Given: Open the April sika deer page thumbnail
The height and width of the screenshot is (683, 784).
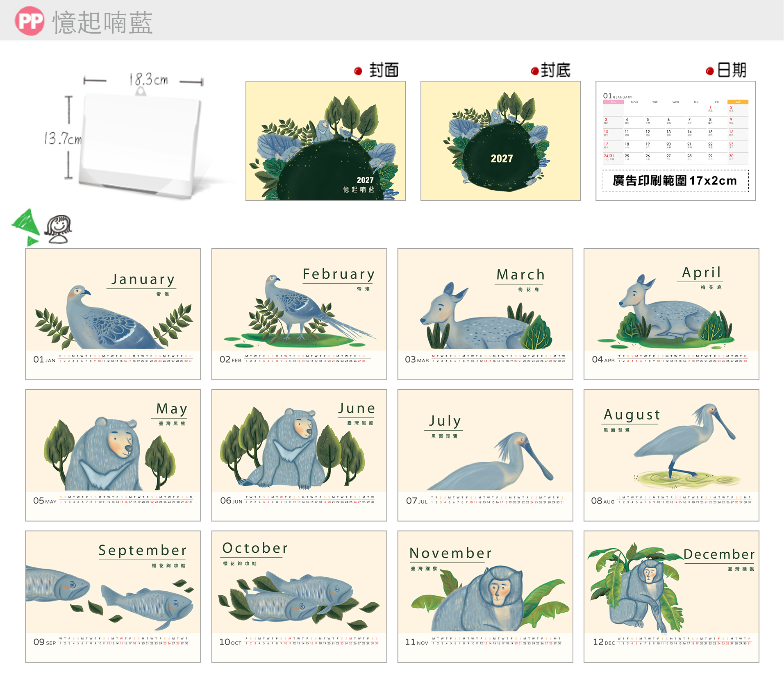Looking at the screenshot, I should 671,314.
